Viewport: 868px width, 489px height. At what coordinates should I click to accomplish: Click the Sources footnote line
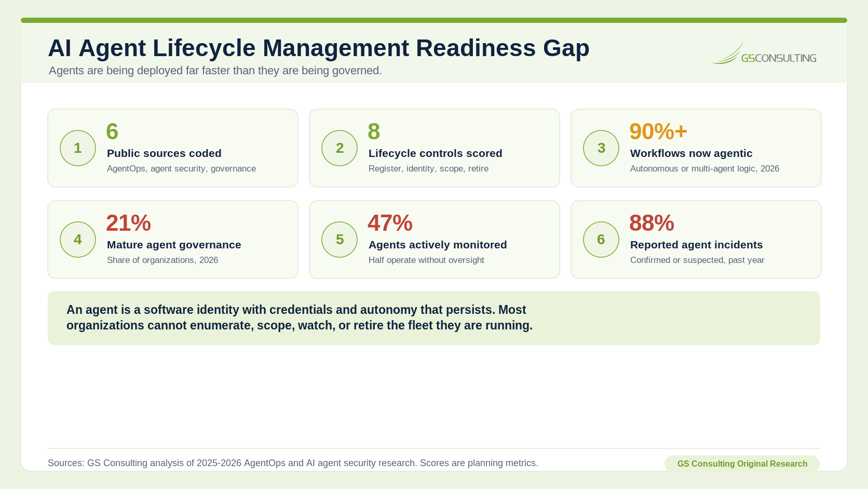pos(293,463)
